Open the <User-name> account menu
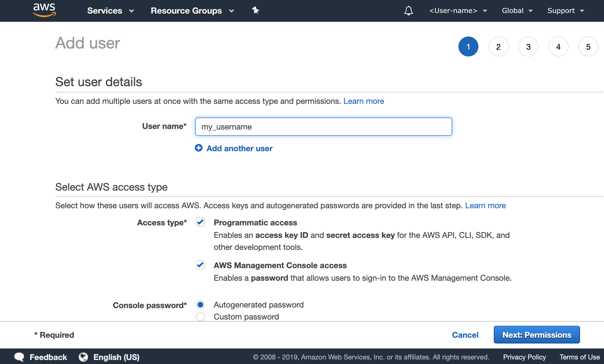Viewport: 604px width, 364px height. [x=458, y=11]
